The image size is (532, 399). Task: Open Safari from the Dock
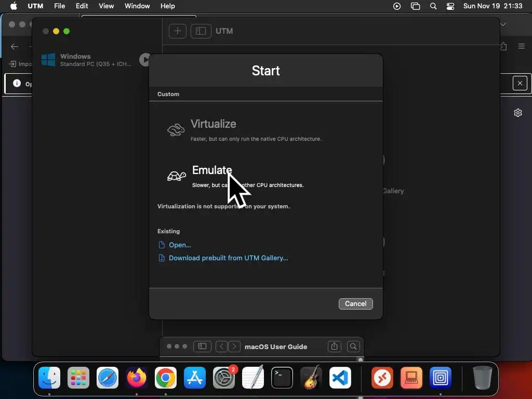(x=108, y=378)
